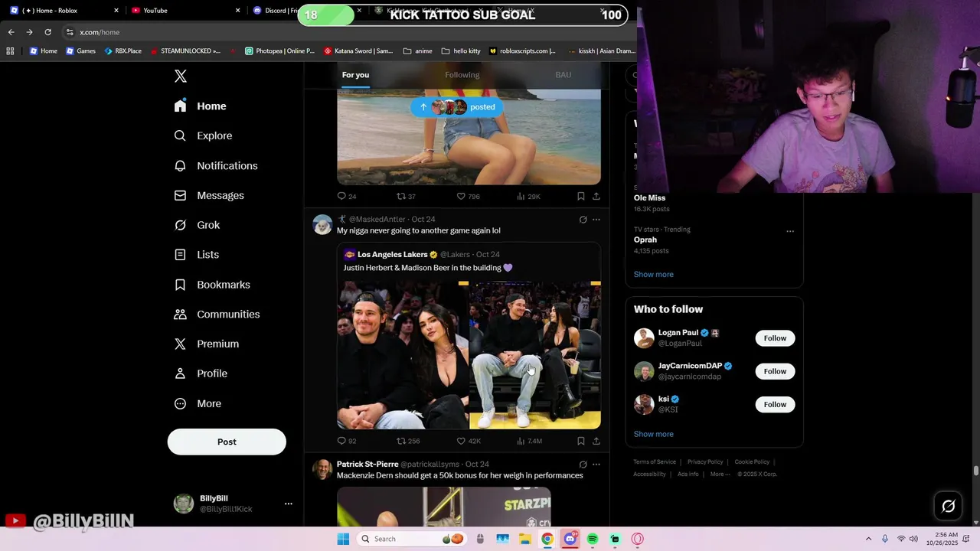The height and width of the screenshot is (551, 980).
Task: Open Patrick St-Pierre profile name
Action: click(367, 465)
